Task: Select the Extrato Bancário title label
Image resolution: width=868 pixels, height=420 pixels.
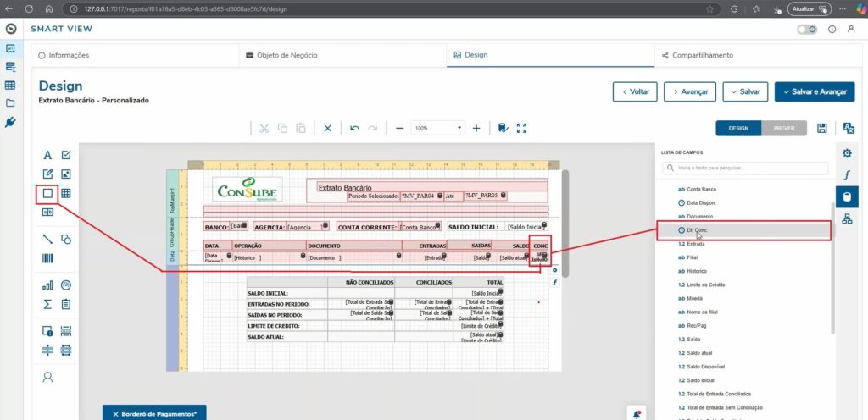Action: 431,187
